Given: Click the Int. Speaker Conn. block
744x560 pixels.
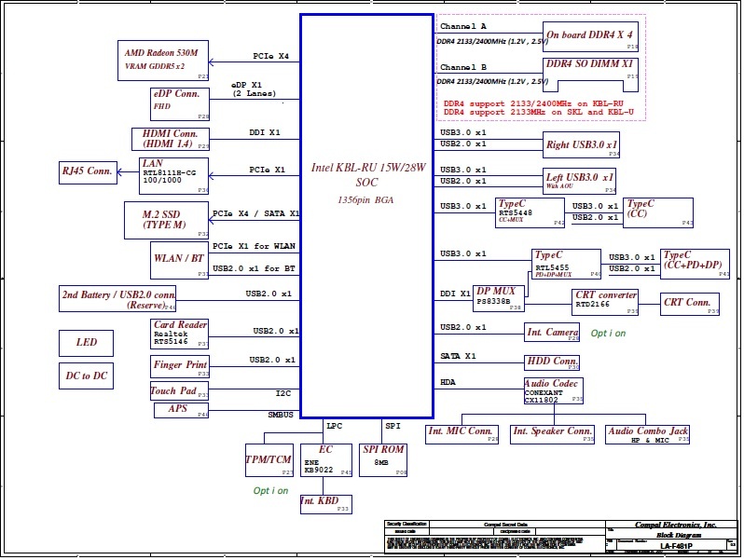Looking at the screenshot, I should [552, 434].
